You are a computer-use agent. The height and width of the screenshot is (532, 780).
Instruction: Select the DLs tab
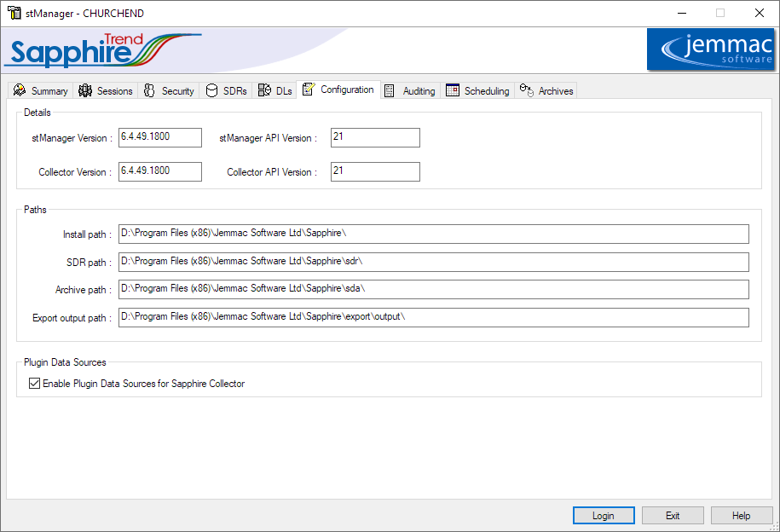point(274,90)
